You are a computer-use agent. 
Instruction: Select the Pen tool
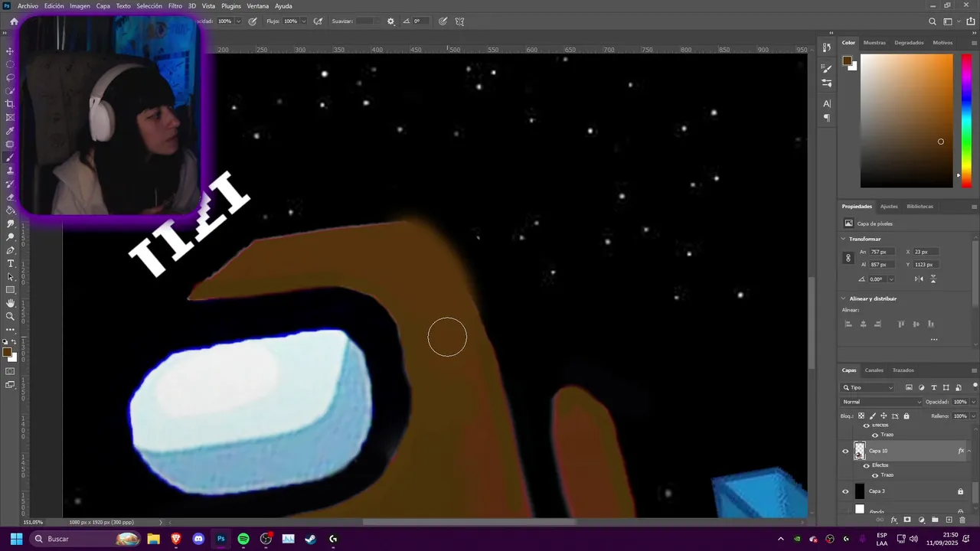tap(10, 250)
